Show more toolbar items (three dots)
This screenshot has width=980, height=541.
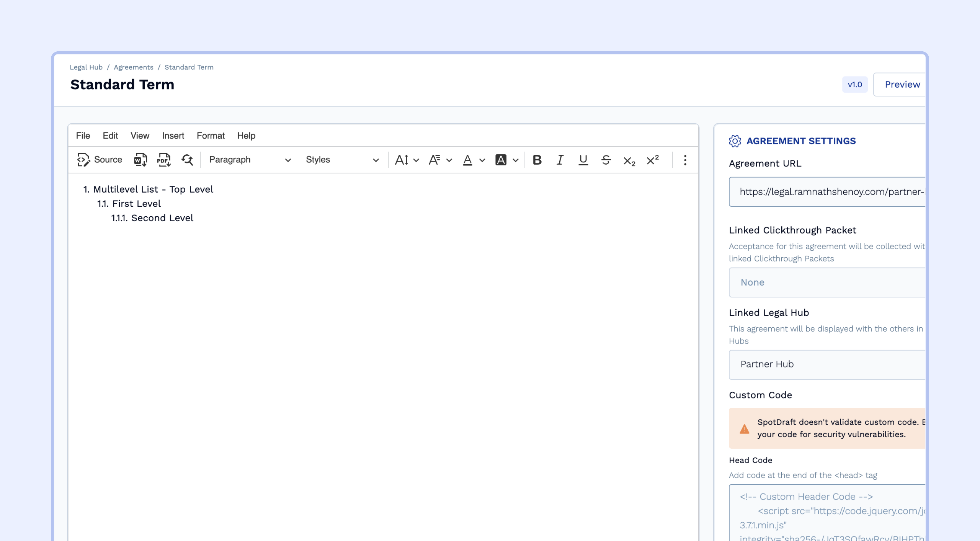pyautogui.click(x=685, y=160)
